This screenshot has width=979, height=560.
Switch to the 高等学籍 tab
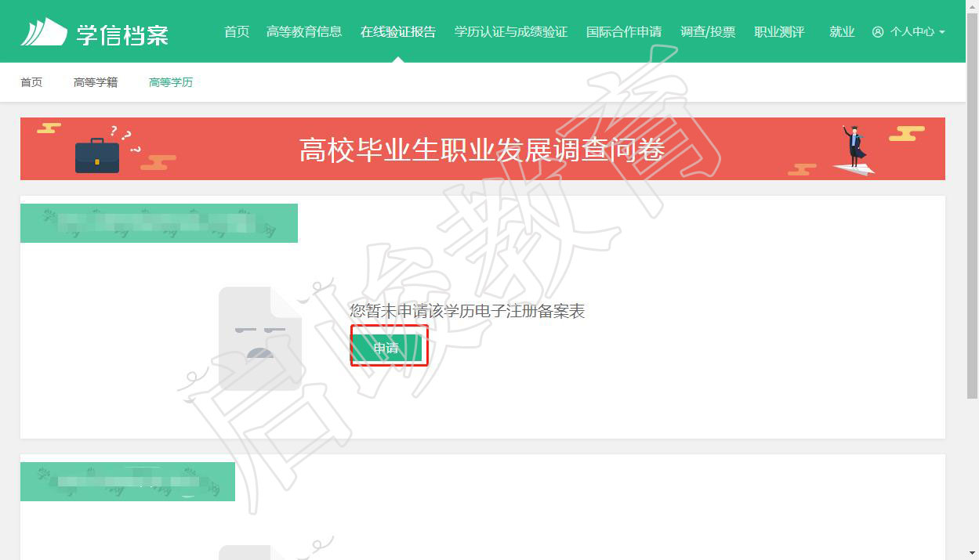pos(96,82)
